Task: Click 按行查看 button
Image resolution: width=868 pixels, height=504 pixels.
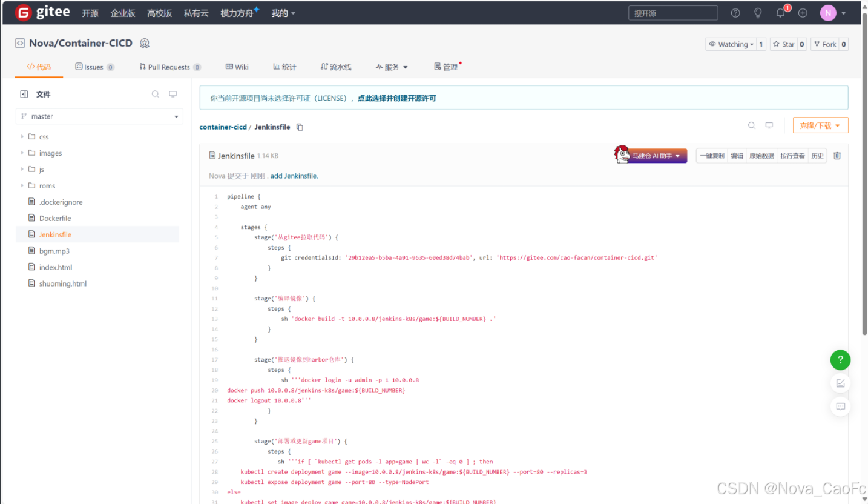Action: [792, 156]
